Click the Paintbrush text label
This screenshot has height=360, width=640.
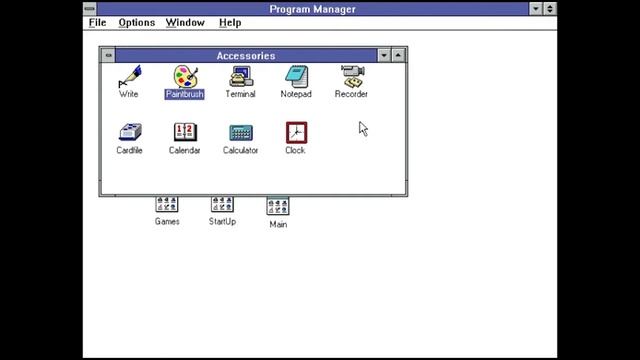click(x=184, y=94)
